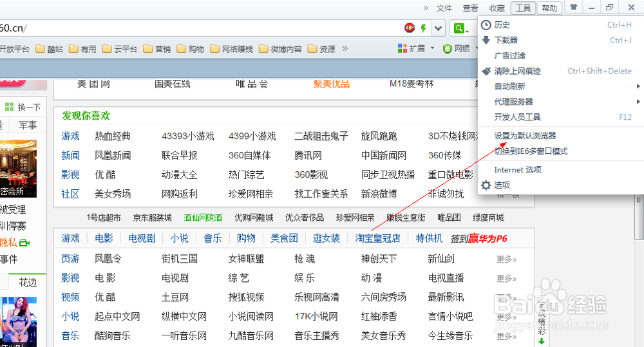The image size is (644, 347).
Task: Choose 广告过滤 in the menu
Action: [x=561, y=55]
